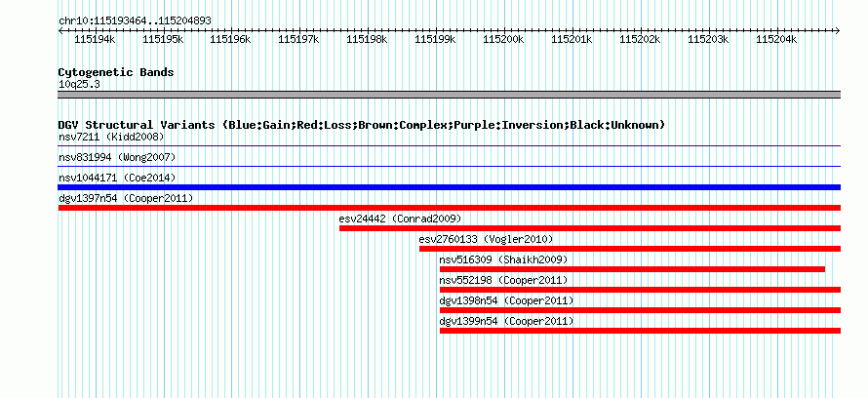The height and width of the screenshot is (398, 868).
Task: Click the 115194k ruler tick label
Action: (x=95, y=40)
